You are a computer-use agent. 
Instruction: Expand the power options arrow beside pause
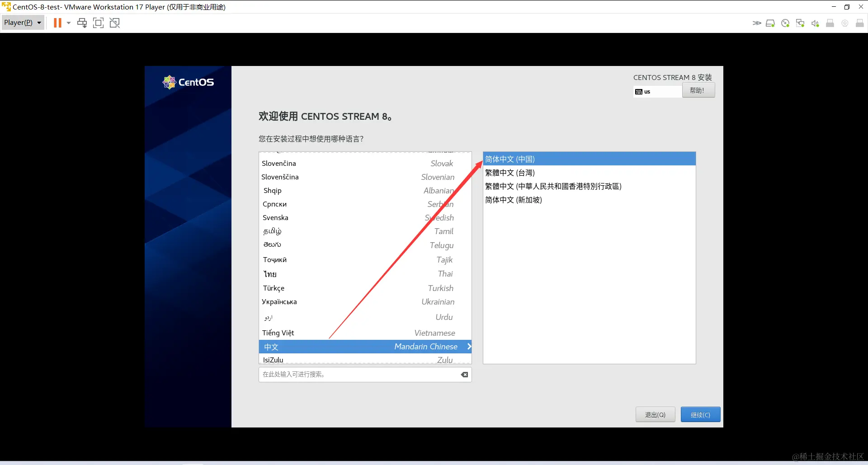[x=69, y=23]
